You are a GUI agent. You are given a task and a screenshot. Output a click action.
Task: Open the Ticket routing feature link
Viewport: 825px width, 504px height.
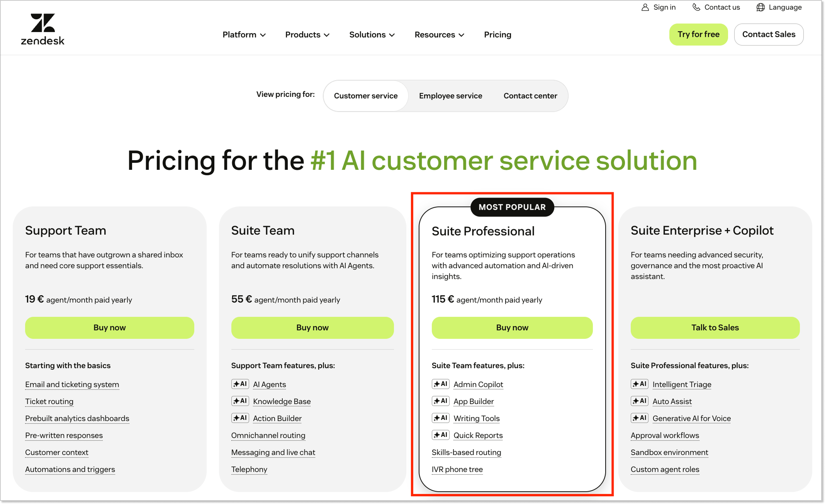coord(49,401)
